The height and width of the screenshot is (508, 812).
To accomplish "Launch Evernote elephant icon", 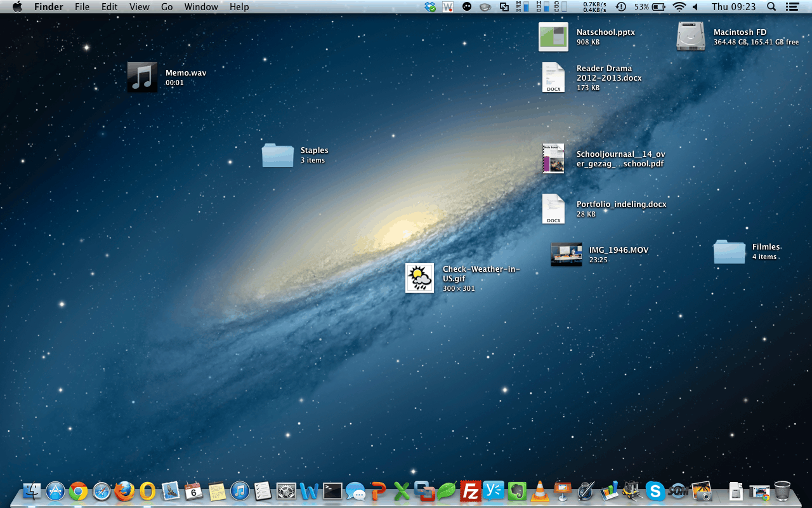I will (x=517, y=491).
